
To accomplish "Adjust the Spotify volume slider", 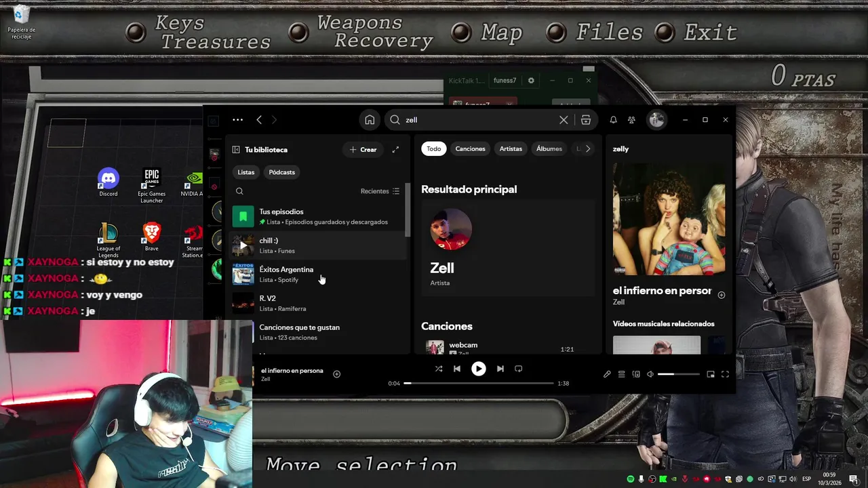I will pyautogui.click(x=678, y=374).
